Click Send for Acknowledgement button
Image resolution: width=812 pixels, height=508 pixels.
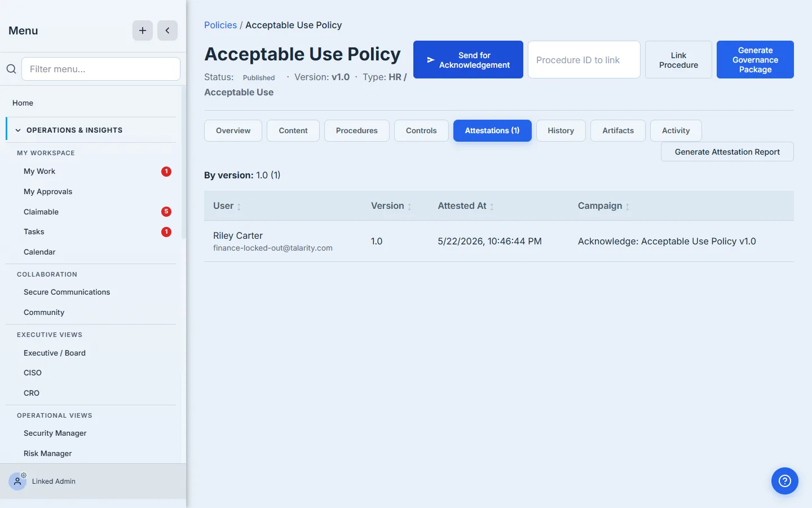[468, 59]
